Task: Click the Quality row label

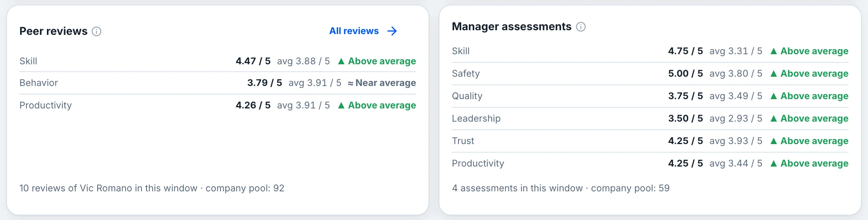Action: 467,96
